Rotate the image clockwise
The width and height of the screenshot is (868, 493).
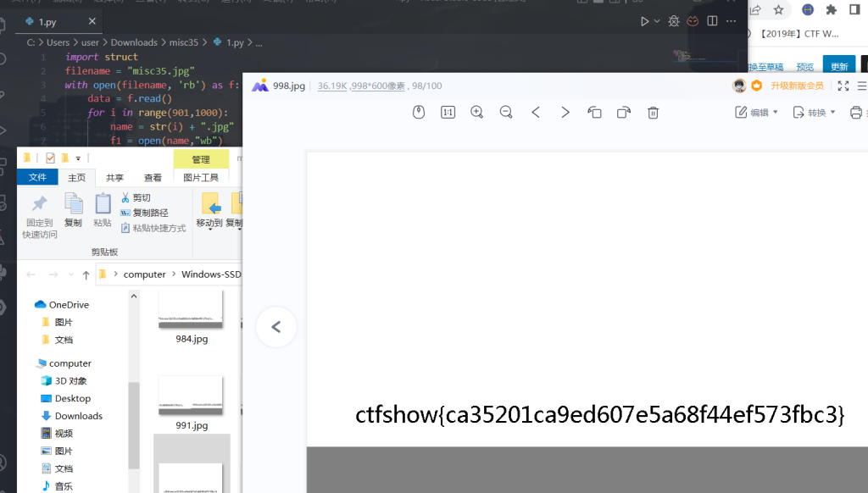(624, 112)
